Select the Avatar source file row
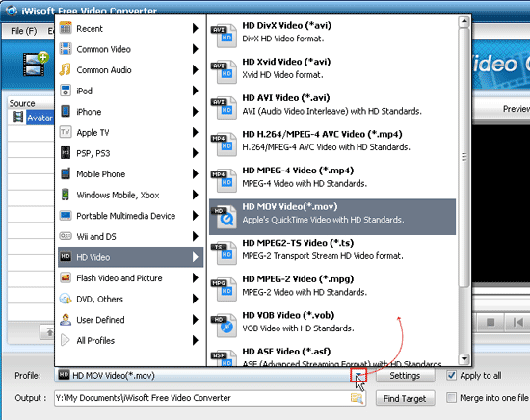530x420 pixels. coord(32,118)
